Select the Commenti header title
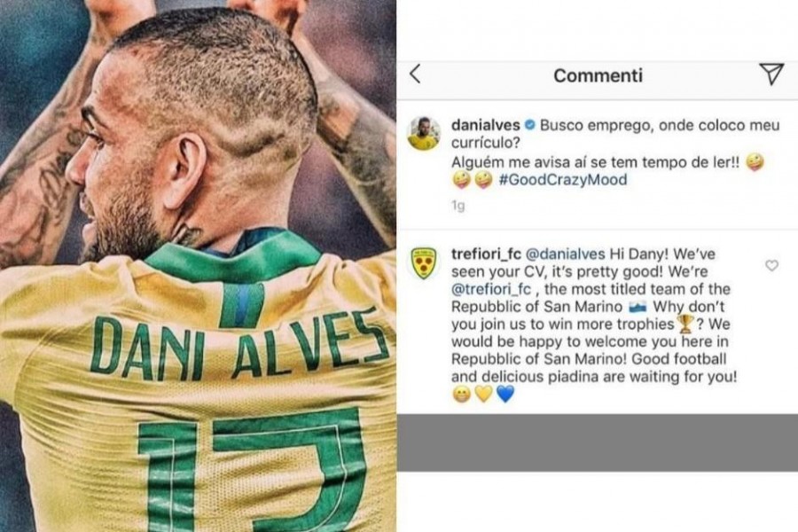The height and width of the screenshot is (532, 798). [598, 75]
